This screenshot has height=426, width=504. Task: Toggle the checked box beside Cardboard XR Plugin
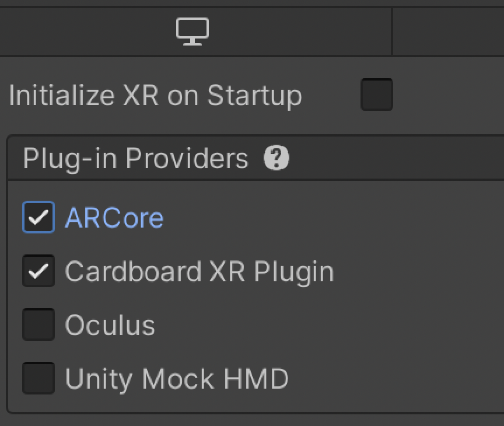[x=38, y=271]
